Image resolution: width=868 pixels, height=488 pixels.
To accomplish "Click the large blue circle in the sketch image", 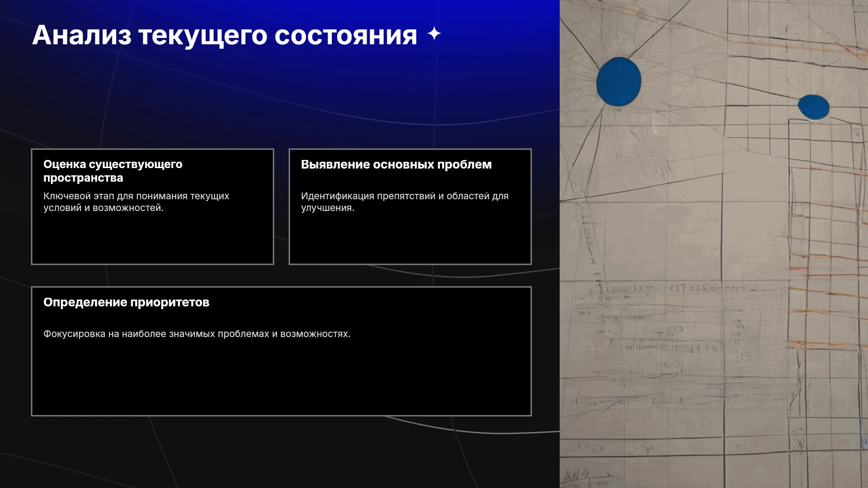I will tap(618, 82).
